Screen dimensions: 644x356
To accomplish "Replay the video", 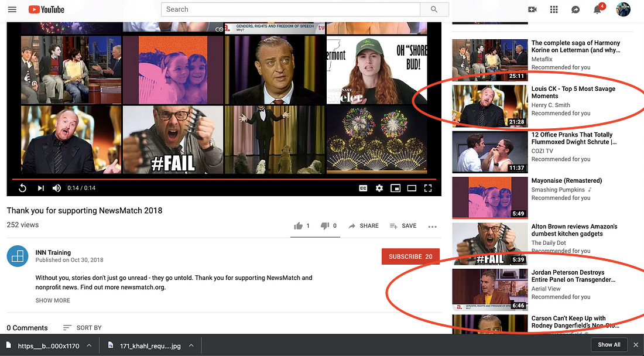I will (x=23, y=188).
